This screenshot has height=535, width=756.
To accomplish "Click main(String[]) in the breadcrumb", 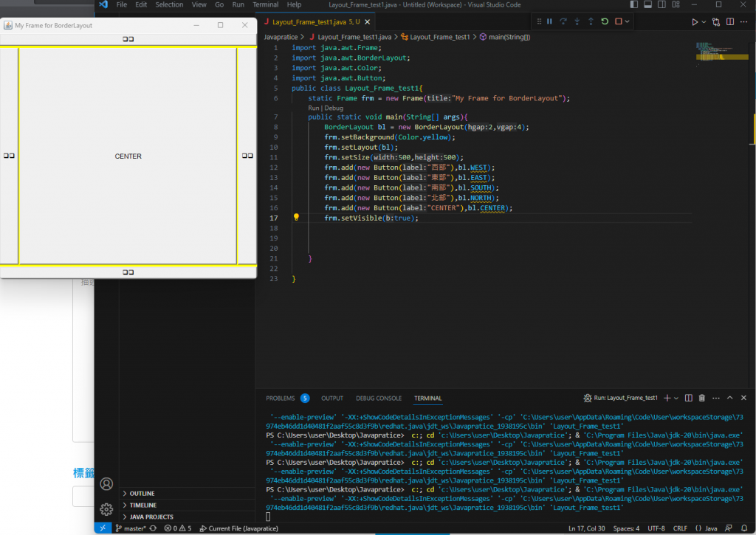I will (x=509, y=37).
